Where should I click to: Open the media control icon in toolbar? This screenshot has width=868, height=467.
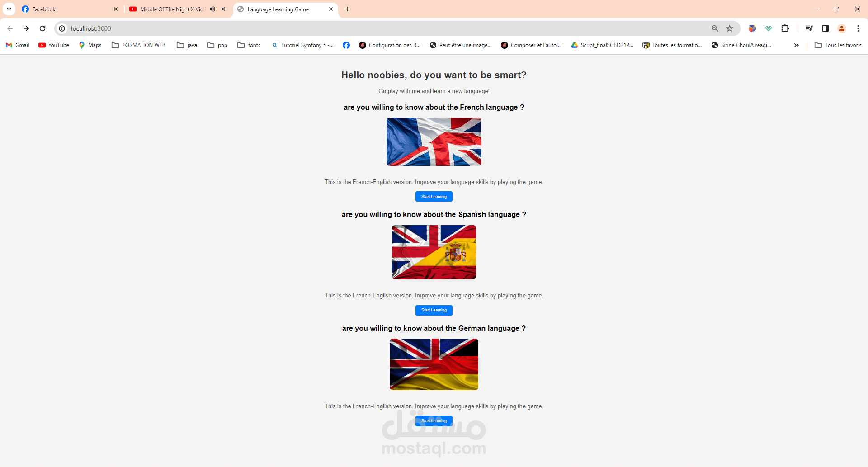click(809, 28)
